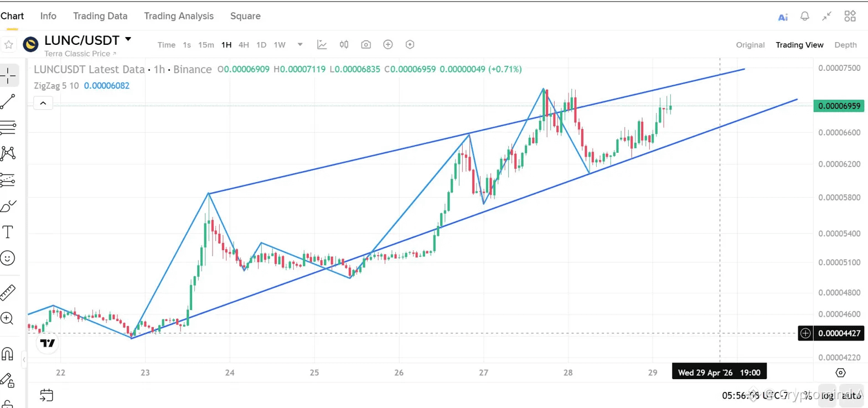Switch to the Depth chart view
The image size is (868, 408).
(x=845, y=45)
